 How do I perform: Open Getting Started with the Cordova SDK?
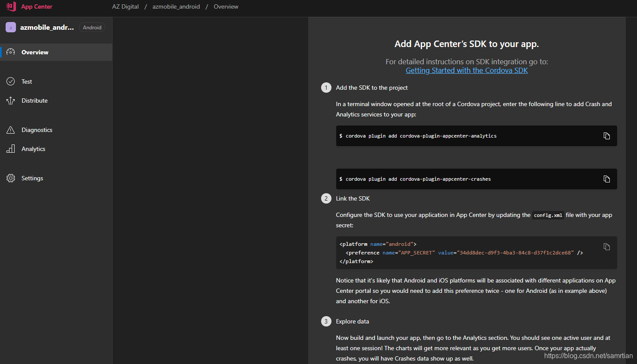point(466,70)
